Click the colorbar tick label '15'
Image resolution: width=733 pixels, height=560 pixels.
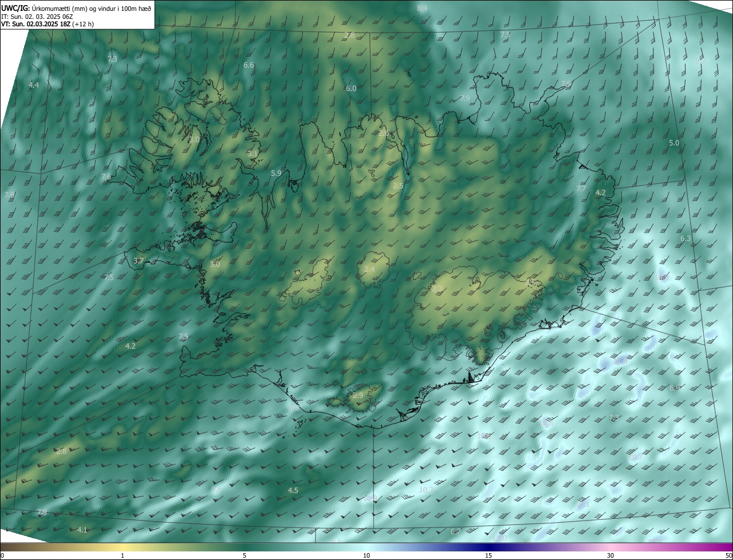(x=488, y=555)
